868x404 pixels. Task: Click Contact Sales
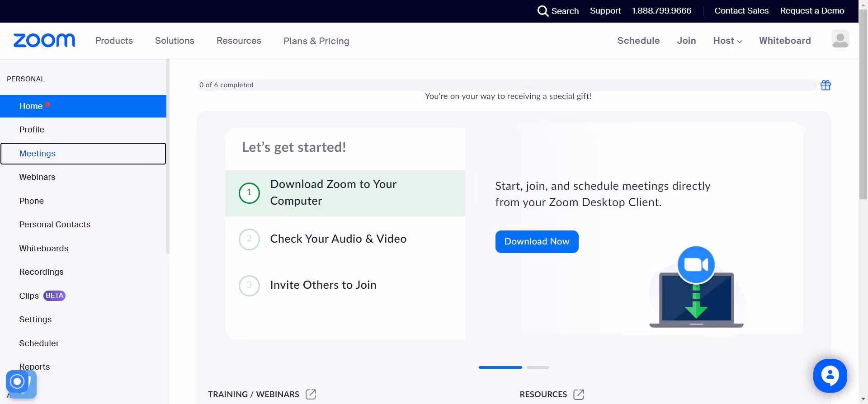pyautogui.click(x=741, y=11)
